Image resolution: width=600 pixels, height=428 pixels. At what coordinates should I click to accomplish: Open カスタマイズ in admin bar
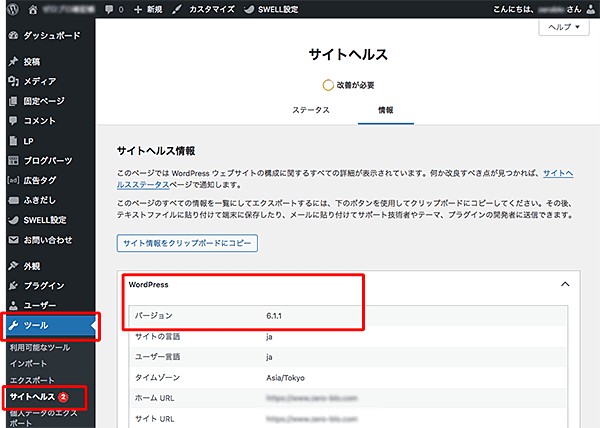203,9
